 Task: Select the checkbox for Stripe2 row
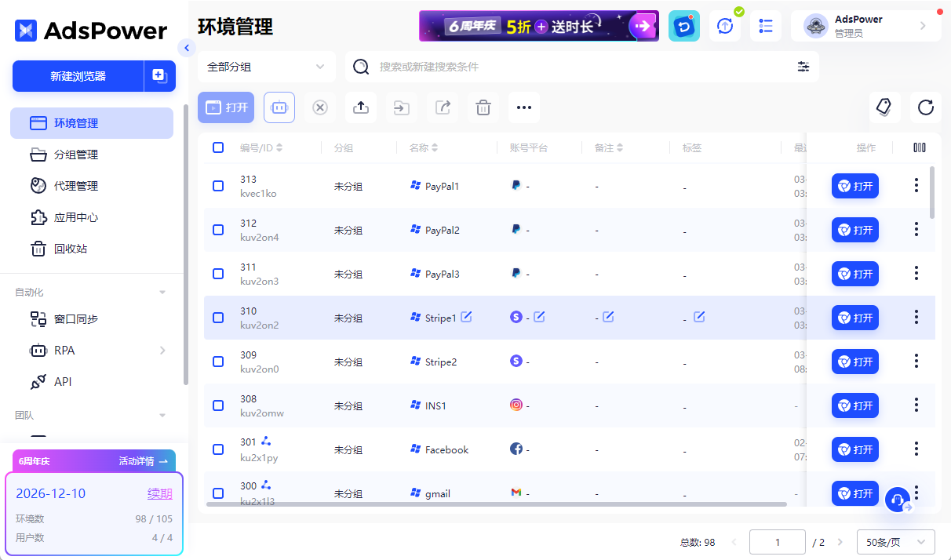pyautogui.click(x=218, y=362)
